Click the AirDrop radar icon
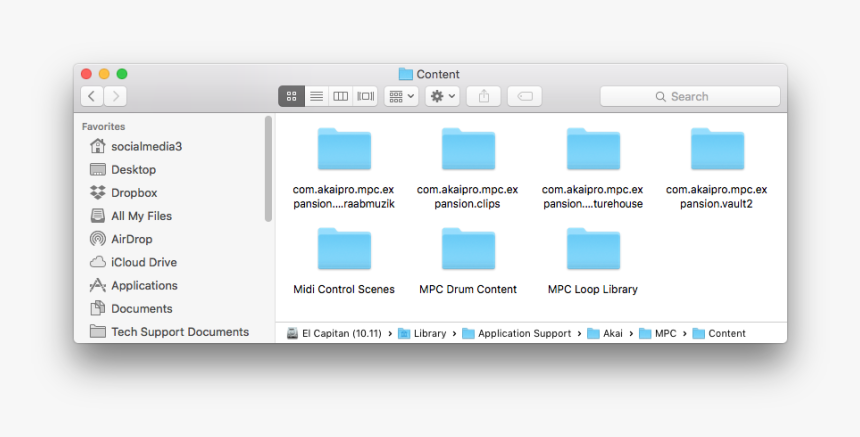Image resolution: width=860 pixels, height=437 pixels. pos(98,239)
